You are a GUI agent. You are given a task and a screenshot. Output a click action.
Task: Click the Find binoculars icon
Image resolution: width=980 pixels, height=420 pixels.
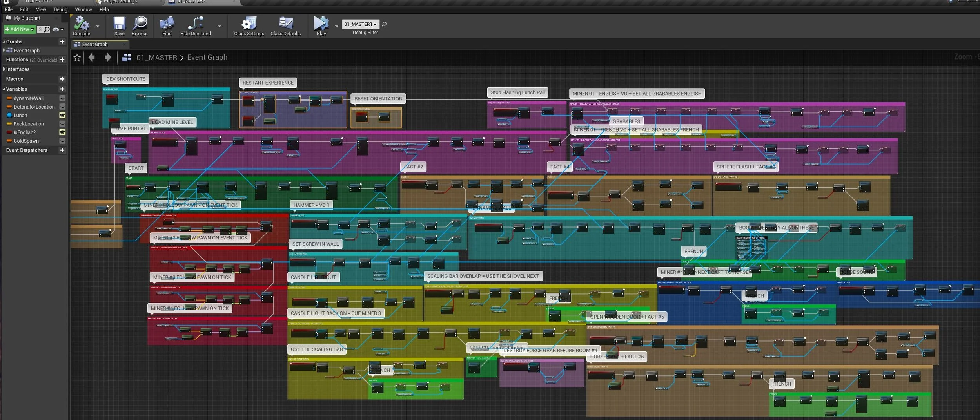[x=167, y=23]
